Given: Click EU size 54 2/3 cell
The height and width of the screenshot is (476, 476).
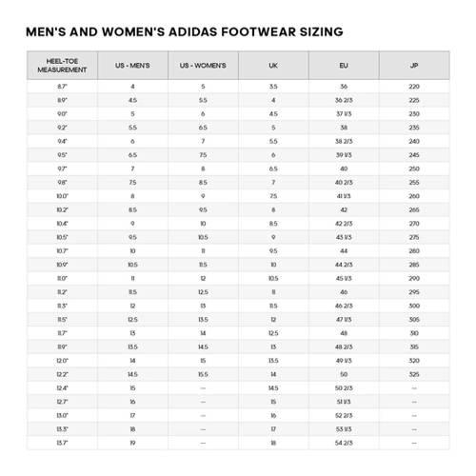Looking at the screenshot, I should click(344, 443).
